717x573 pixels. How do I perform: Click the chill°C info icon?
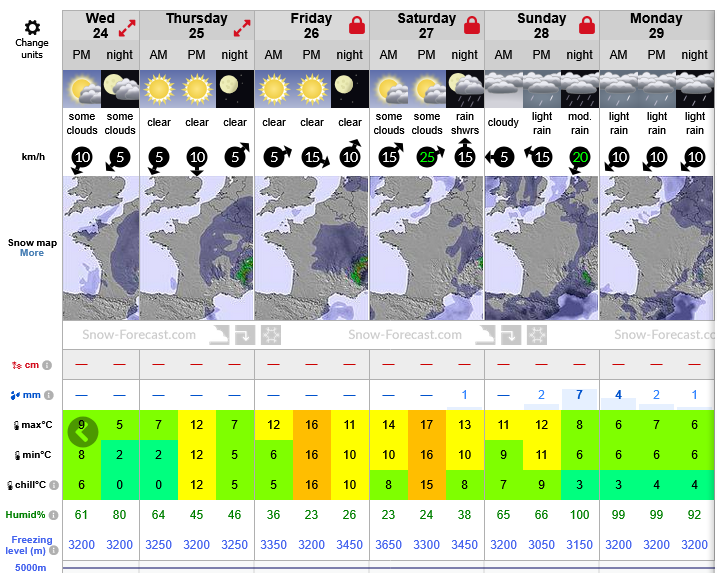click(x=54, y=485)
